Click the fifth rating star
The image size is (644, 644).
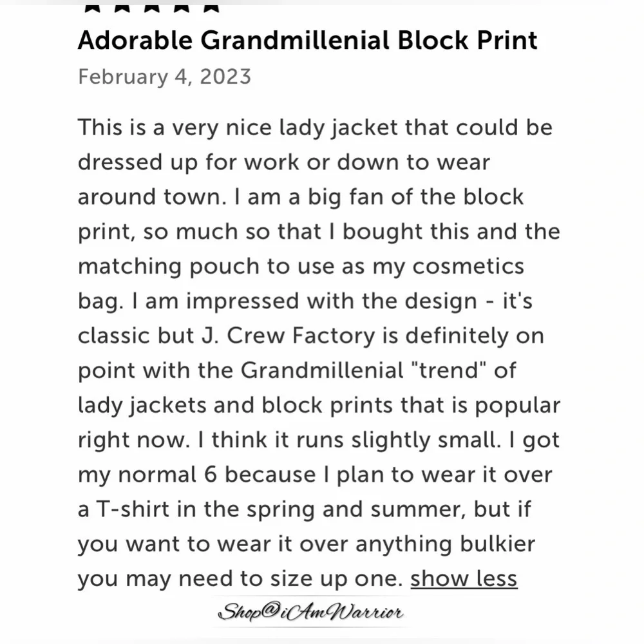coord(211,7)
